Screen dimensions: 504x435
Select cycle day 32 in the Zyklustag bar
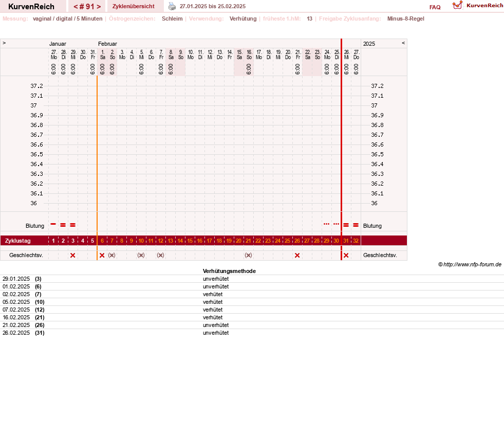356,241
